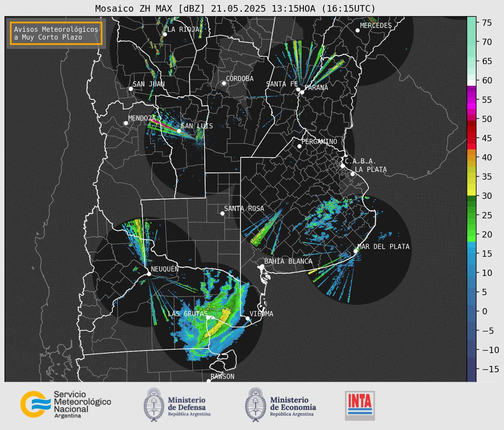Viewport: 504px width, 430px height.
Task: Click the CÓRDOBA label text
Action: 240,79
